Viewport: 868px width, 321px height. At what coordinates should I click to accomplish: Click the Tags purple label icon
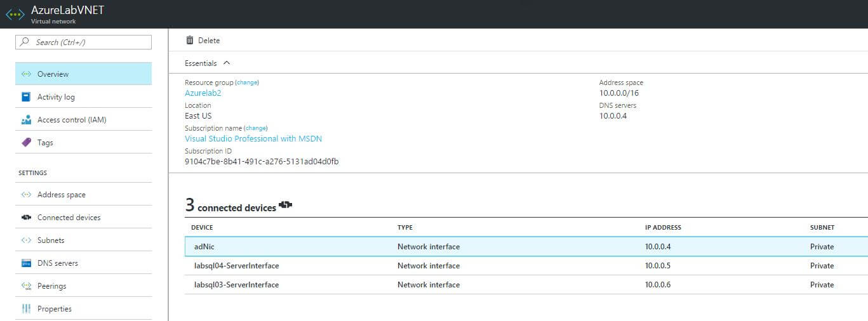(x=26, y=143)
